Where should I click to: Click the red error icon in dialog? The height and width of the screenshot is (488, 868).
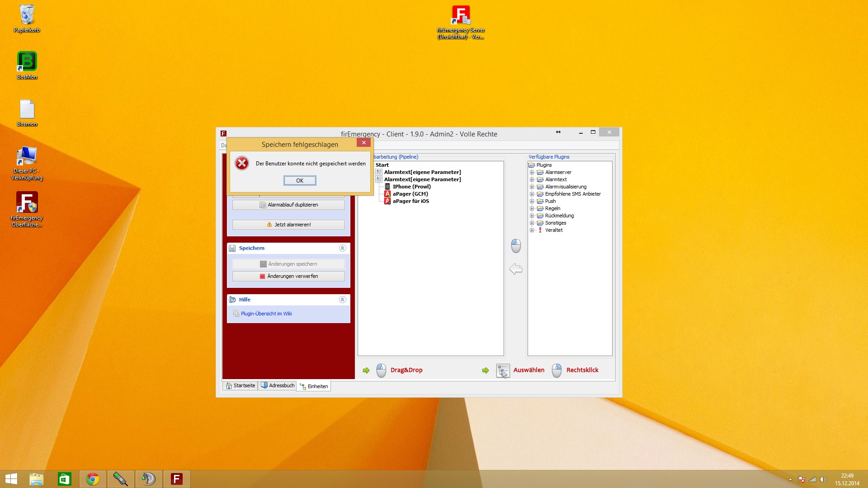tap(242, 164)
